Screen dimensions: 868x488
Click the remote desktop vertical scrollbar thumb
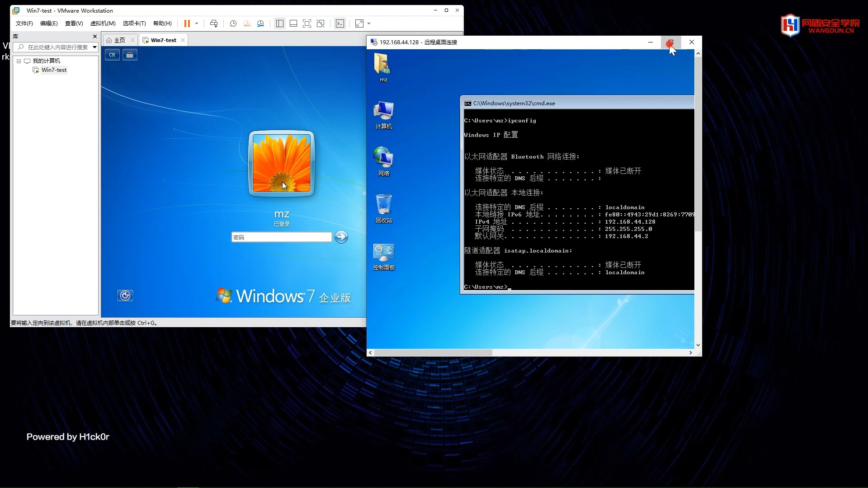(x=698, y=144)
